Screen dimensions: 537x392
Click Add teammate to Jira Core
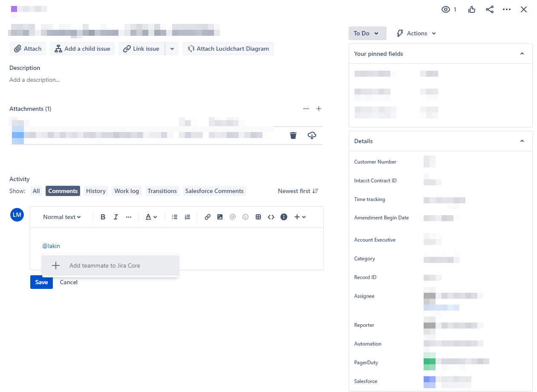pos(104,265)
